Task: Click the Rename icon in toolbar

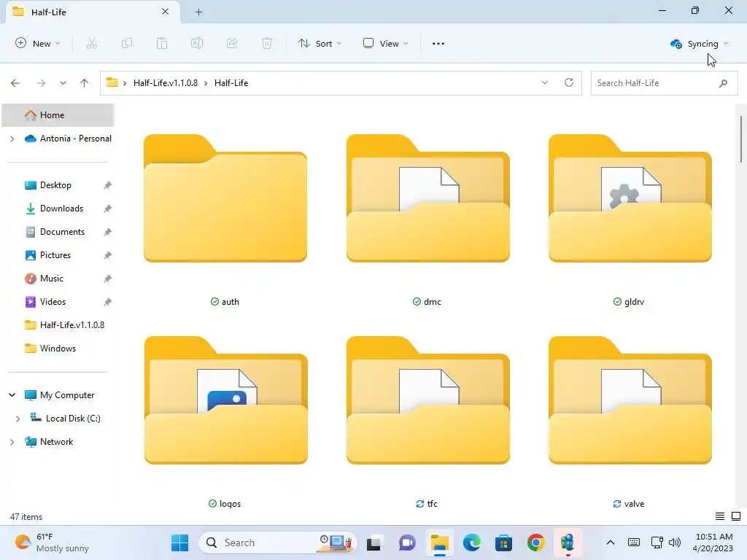Action: (197, 43)
